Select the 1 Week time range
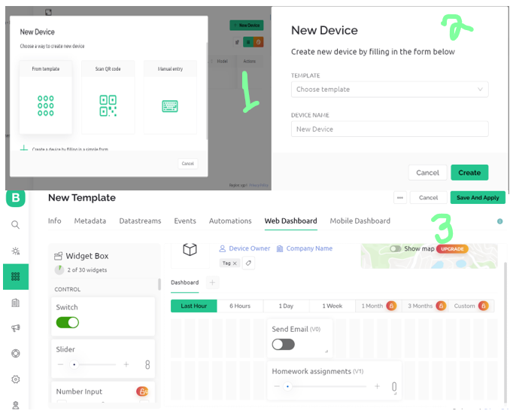 pyautogui.click(x=332, y=306)
